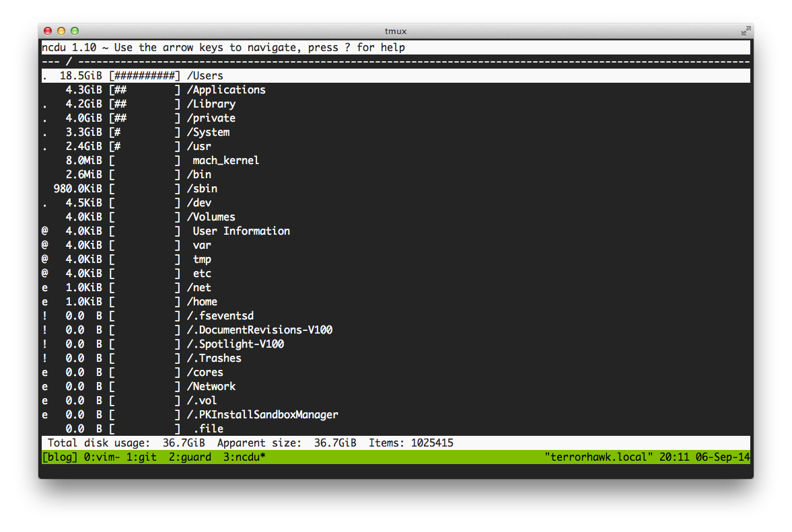Switch to the 2:guard tmux window
The image size is (792, 532).
(x=190, y=457)
